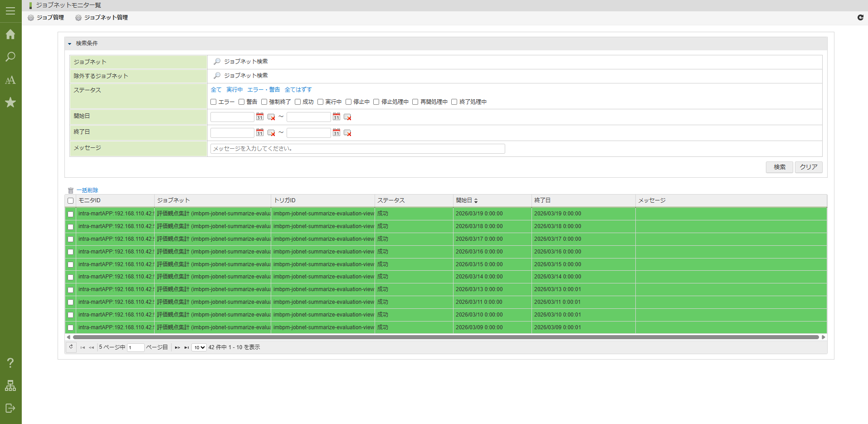Click the logout icon in sidebar

click(x=10, y=408)
